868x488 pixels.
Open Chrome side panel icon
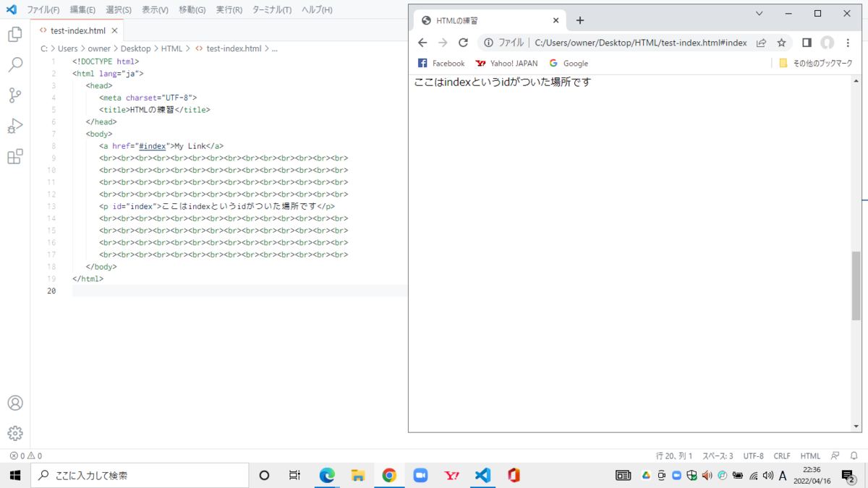[x=807, y=43]
